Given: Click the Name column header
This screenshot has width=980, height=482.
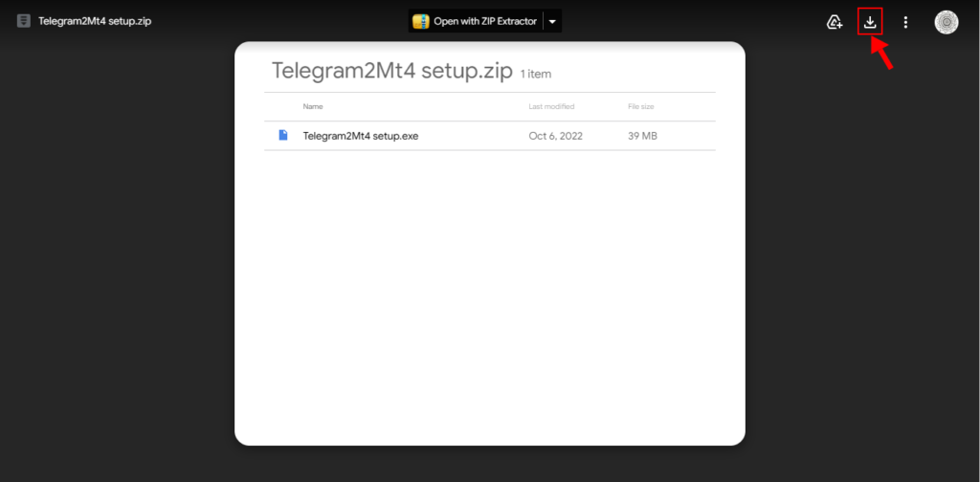Looking at the screenshot, I should [313, 106].
